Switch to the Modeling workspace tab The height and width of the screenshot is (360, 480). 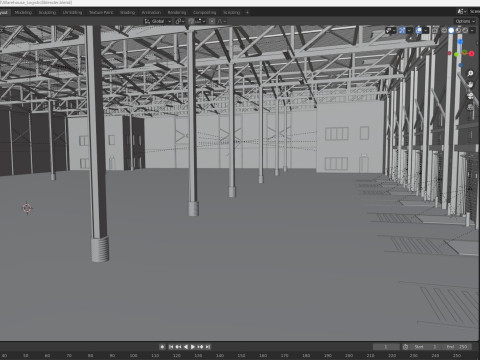pos(23,12)
